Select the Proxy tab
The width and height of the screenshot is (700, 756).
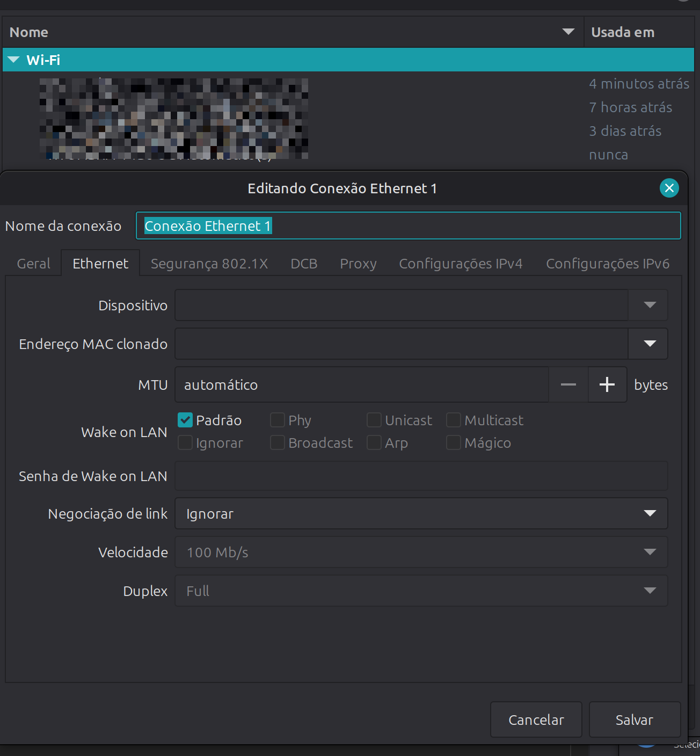click(358, 264)
